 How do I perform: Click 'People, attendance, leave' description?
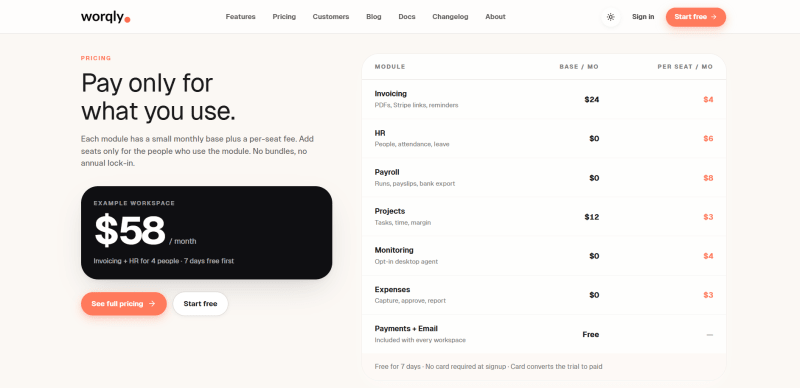coord(412,144)
